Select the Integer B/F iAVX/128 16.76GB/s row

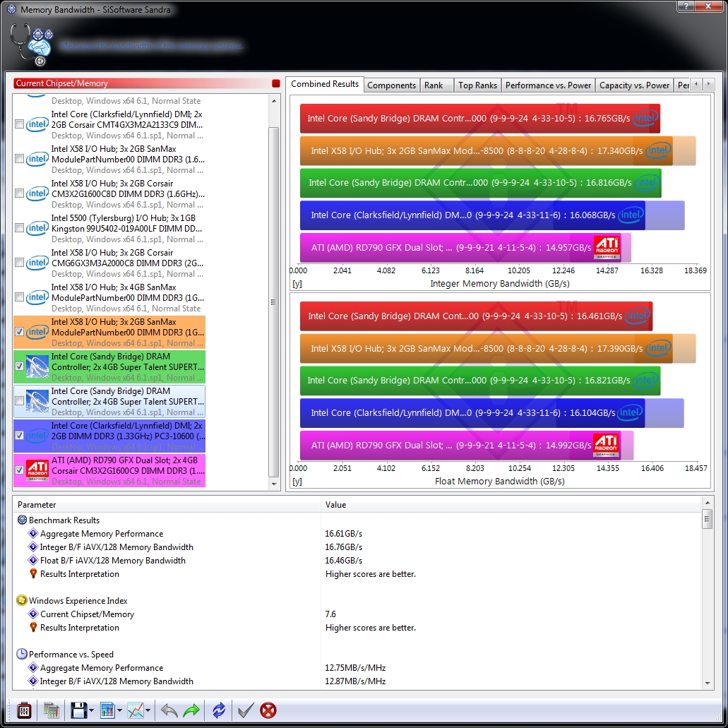point(357,547)
